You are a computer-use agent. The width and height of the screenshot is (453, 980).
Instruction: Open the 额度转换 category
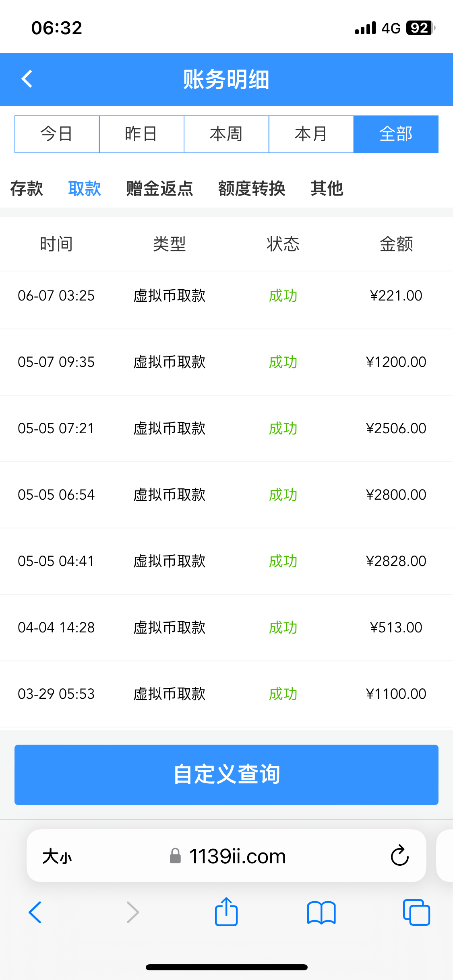(x=252, y=188)
